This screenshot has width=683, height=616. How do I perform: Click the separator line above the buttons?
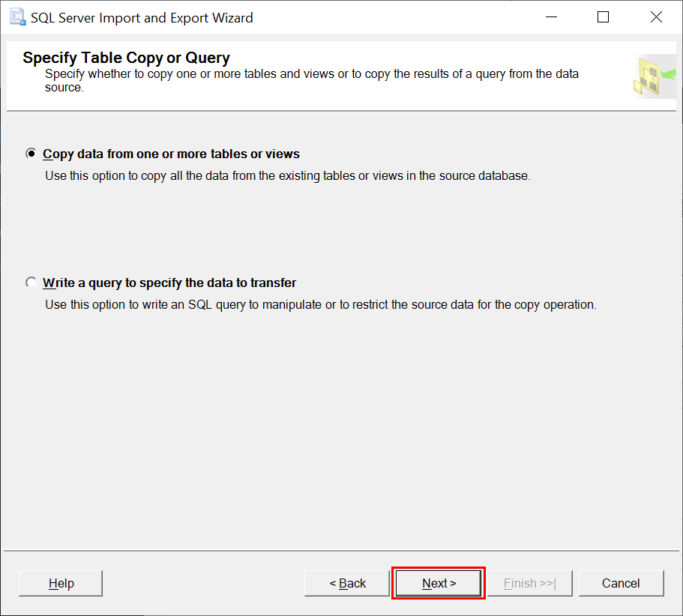[342, 551]
